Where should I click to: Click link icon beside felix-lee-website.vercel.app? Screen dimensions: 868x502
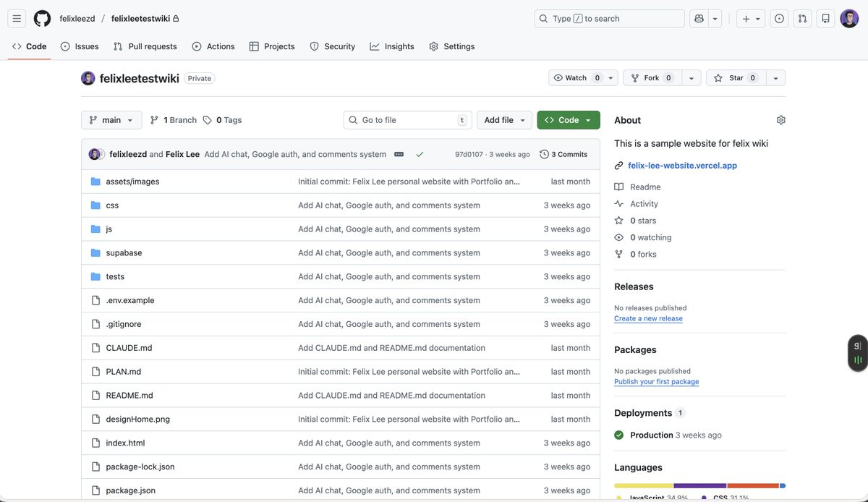[x=619, y=166]
